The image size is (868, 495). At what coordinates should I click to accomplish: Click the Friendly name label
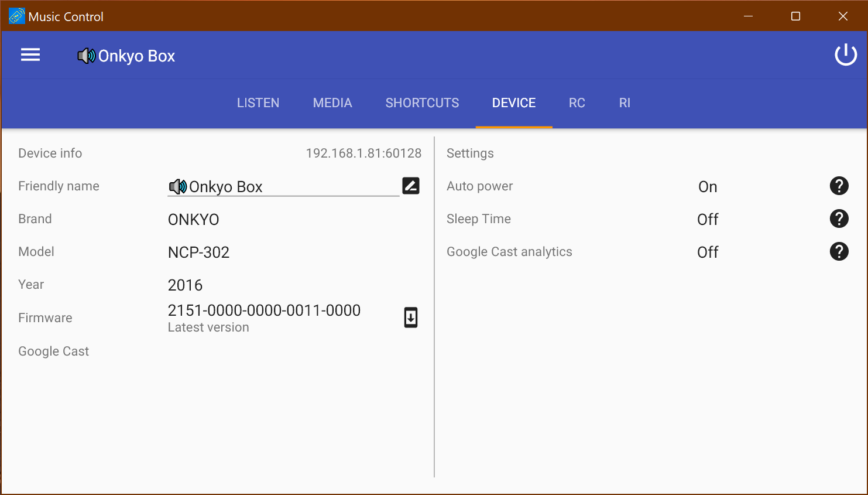tap(59, 186)
